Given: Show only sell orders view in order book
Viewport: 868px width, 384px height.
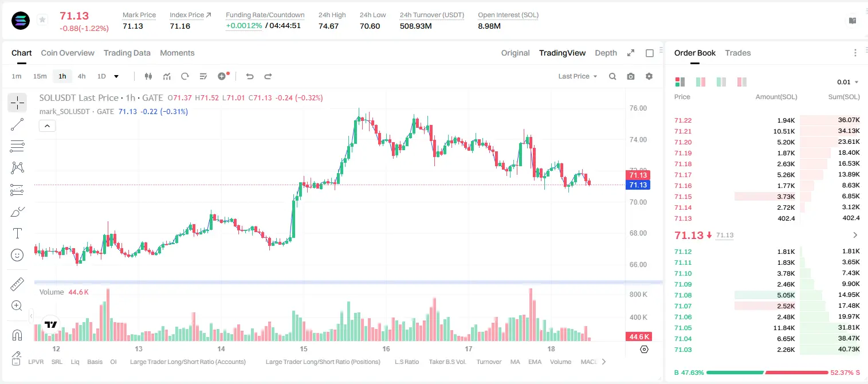Looking at the screenshot, I should coord(742,82).
